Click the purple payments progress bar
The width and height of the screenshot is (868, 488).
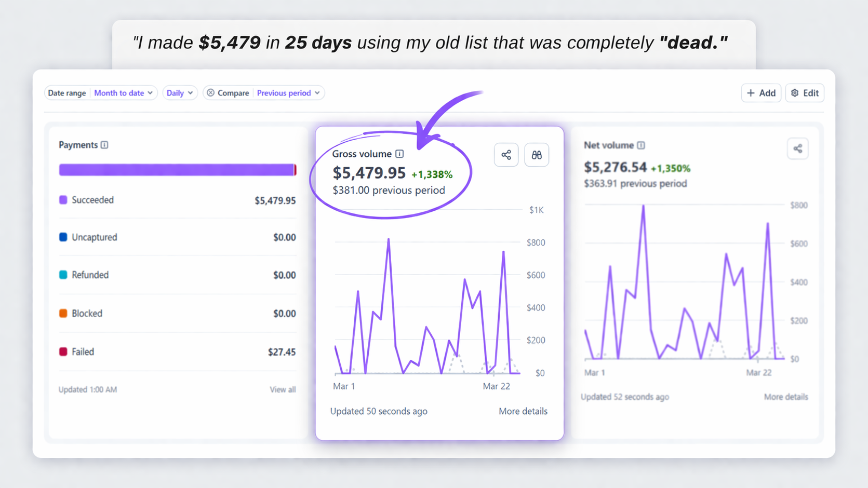pos(177,170)
